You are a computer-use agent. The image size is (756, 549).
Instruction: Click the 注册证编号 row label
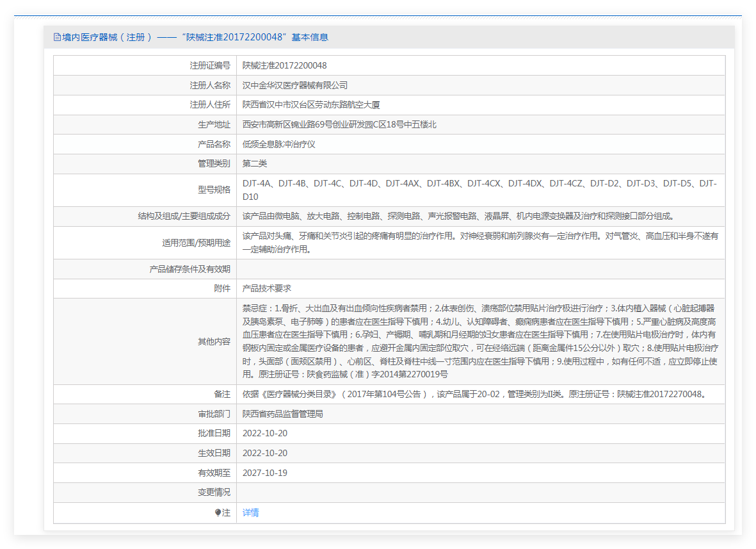point(210,65)
